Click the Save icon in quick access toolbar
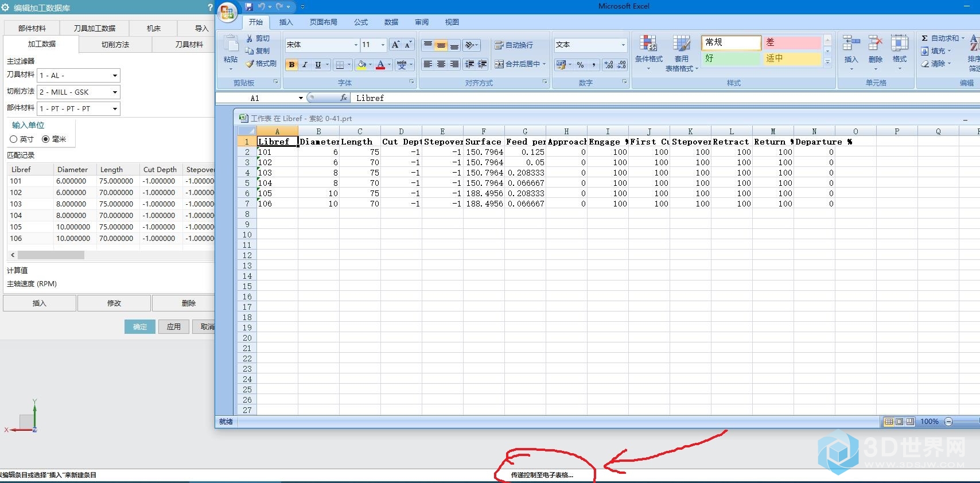The height and width of the screenshot is (483, 980). pyautogui.click(x=248, y=7)
